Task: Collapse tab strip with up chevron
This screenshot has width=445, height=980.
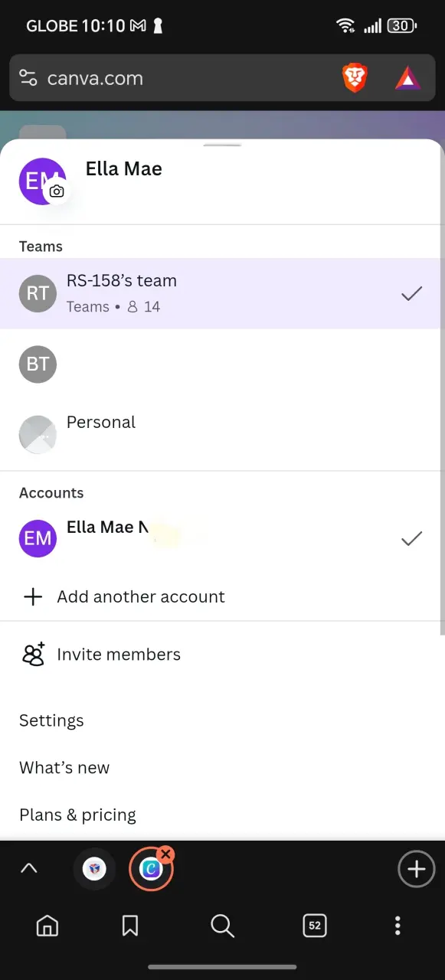Action: pyautogui.click(x=29, y=869)
